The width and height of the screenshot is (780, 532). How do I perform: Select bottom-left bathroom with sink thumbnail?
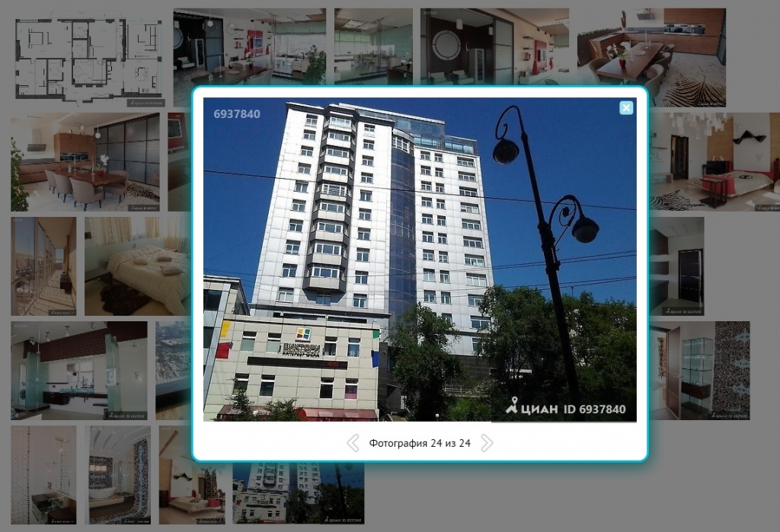(43, 475)
